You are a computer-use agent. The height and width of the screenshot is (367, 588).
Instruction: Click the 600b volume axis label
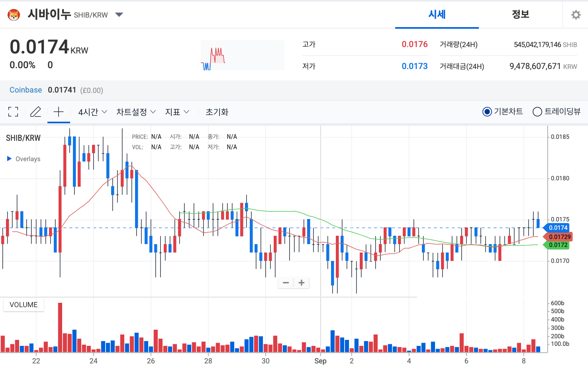557,303
